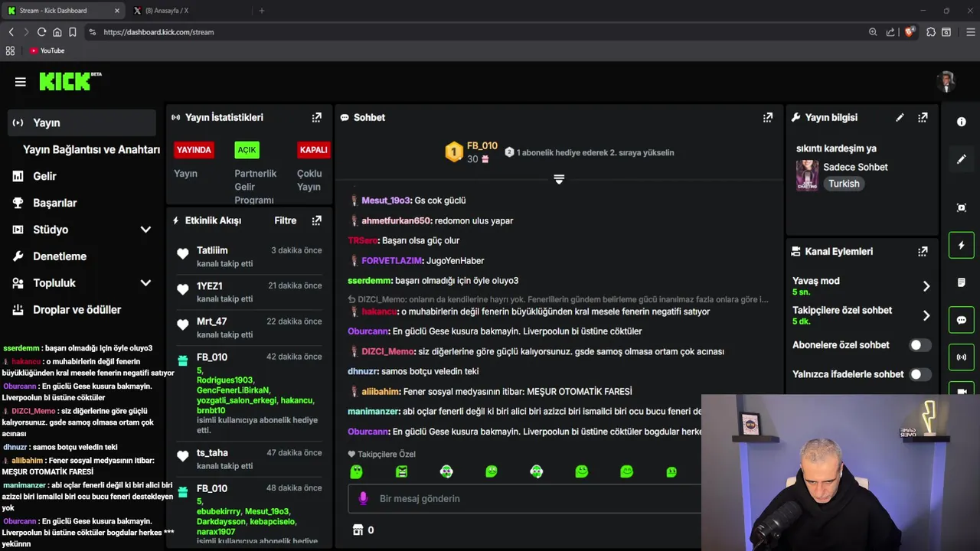The image size is (980, 551).
Task: Open Takipçilere özel sohbet settings arrow
Action: click(926, 315)
